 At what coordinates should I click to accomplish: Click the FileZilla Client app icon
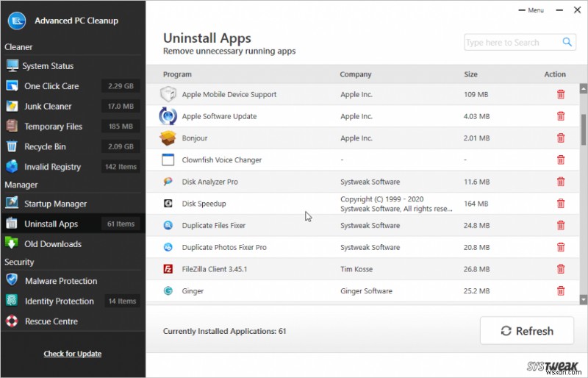point(168,269)
